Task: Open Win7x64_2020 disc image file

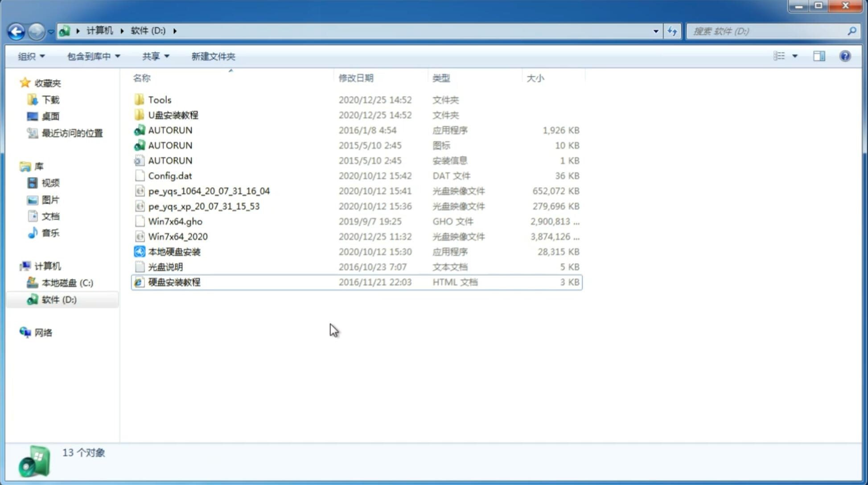Action: [x=178, y=236]
